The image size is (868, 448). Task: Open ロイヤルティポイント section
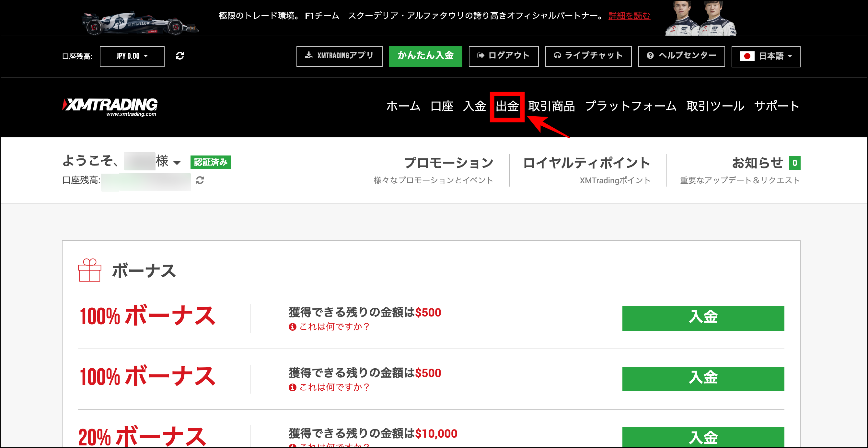point(586,163)
